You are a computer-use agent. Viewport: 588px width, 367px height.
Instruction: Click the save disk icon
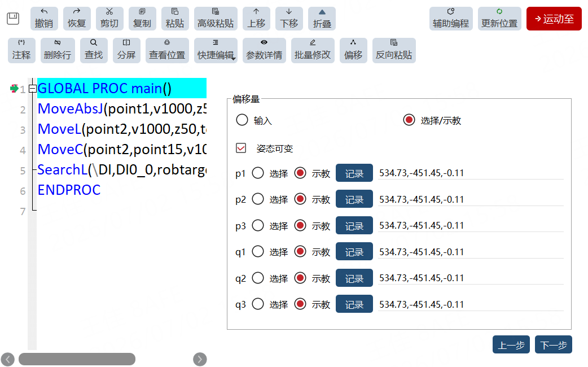13,19
